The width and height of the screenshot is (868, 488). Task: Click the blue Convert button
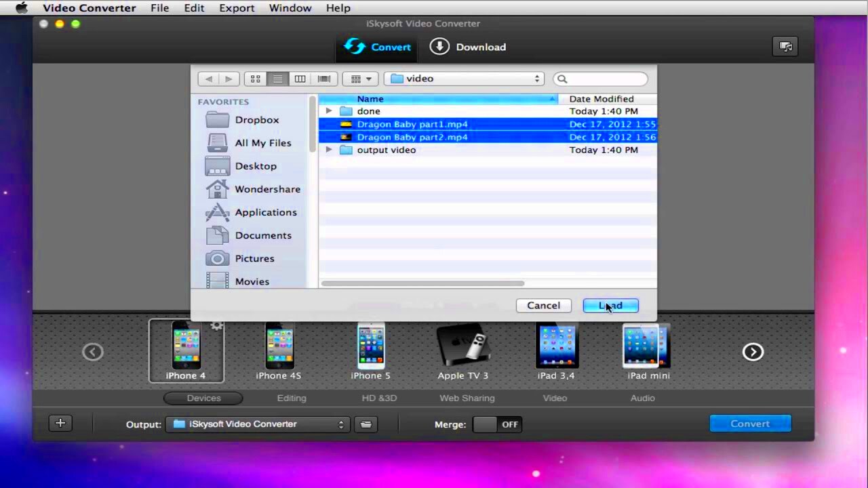point(750,424)
